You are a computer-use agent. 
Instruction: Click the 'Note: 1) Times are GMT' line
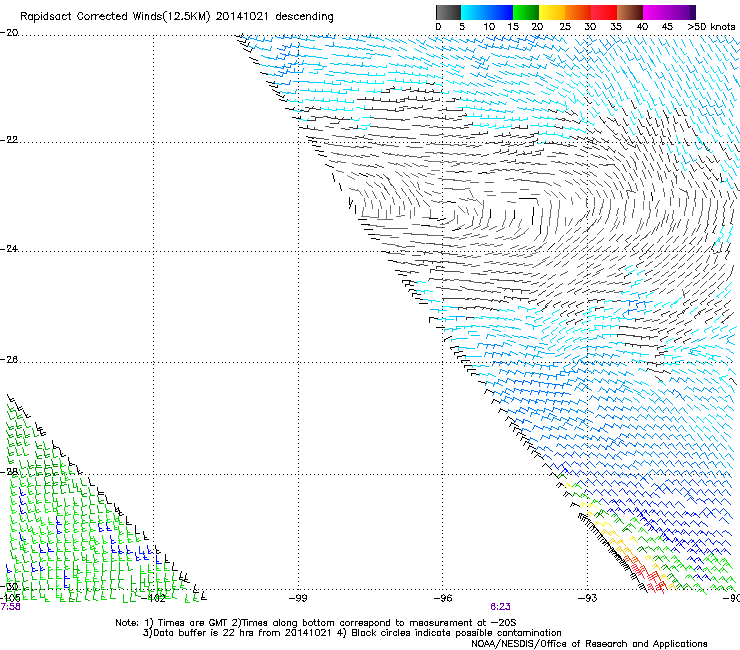click(316, 623)
